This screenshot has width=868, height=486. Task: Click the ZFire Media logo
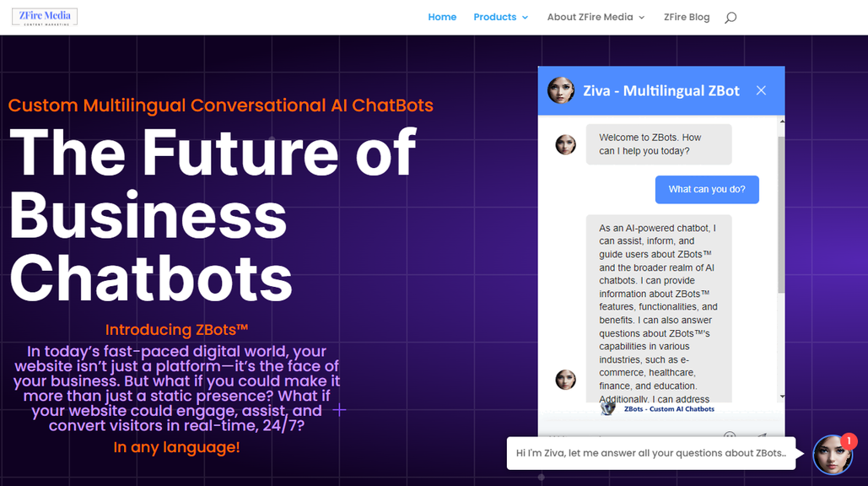click(45, 17)
